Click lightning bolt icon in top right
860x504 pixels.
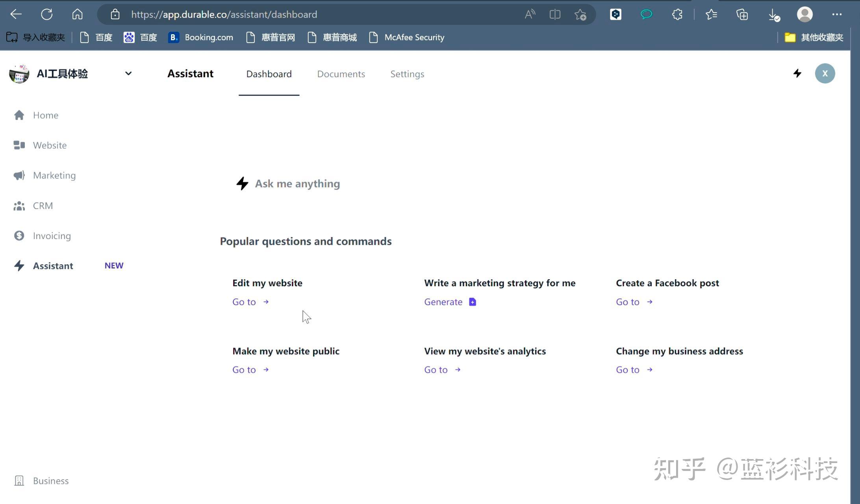[797, 73]
